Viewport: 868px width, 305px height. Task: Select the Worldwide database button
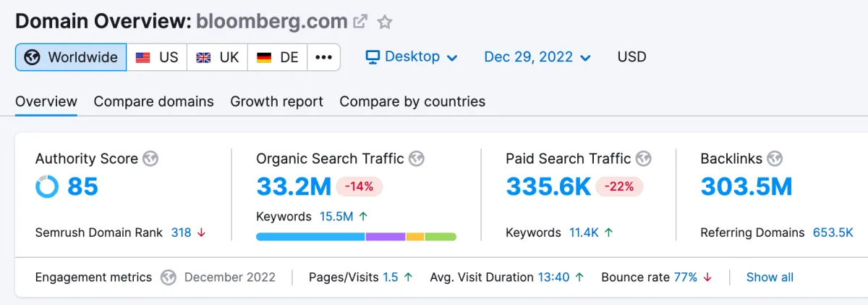click(71, 57)
